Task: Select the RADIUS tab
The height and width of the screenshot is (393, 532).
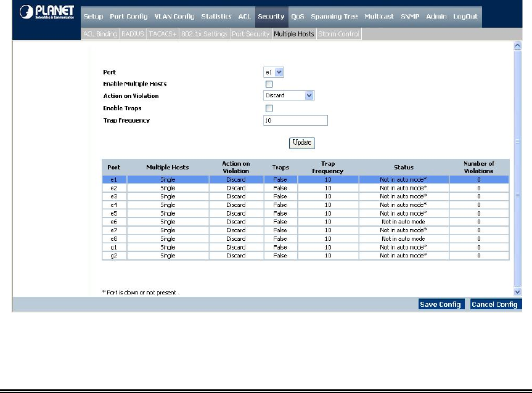Action: tap(133, 34)
